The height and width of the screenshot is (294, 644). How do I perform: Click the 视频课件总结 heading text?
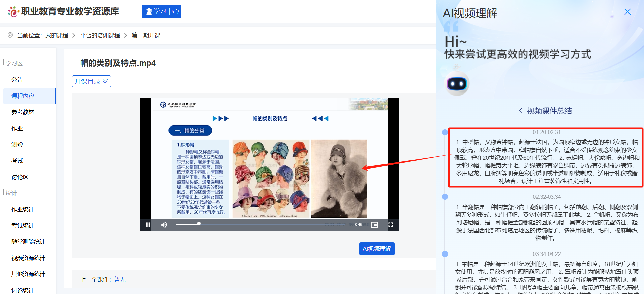coord(549,111)
